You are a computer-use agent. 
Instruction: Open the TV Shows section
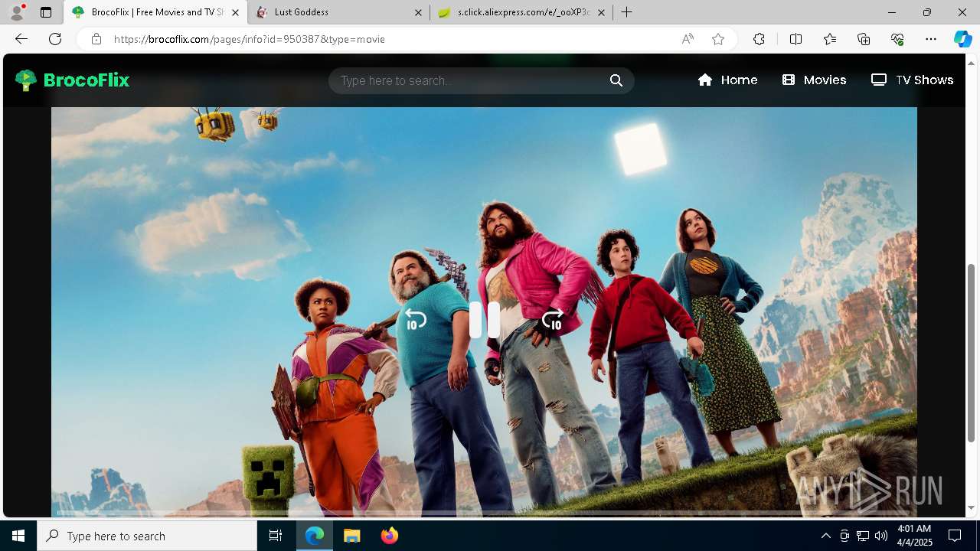coord(912,80)
